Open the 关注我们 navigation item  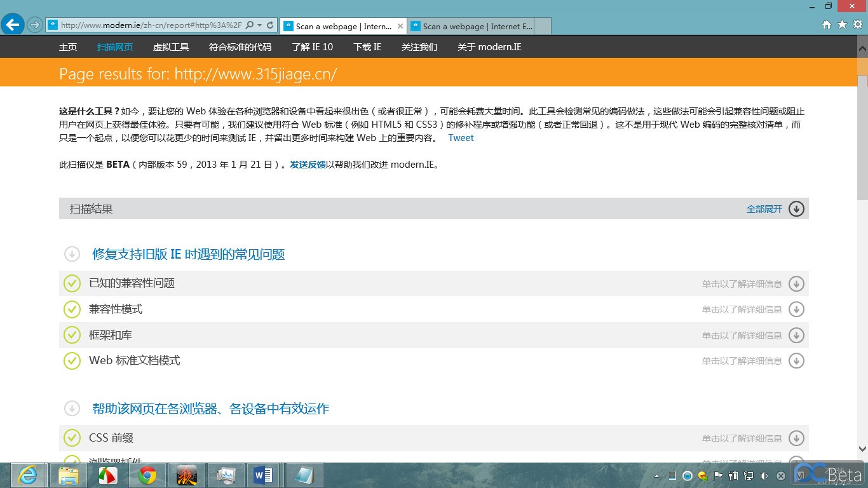[419, 47]
